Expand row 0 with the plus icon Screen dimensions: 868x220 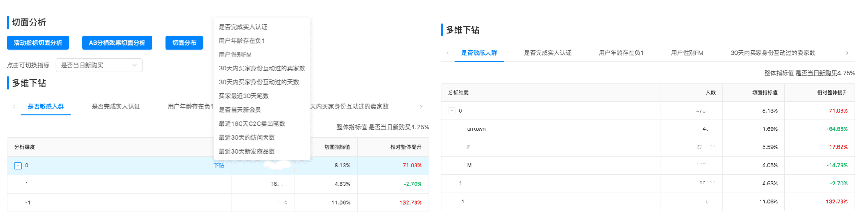tap(18, 166)
